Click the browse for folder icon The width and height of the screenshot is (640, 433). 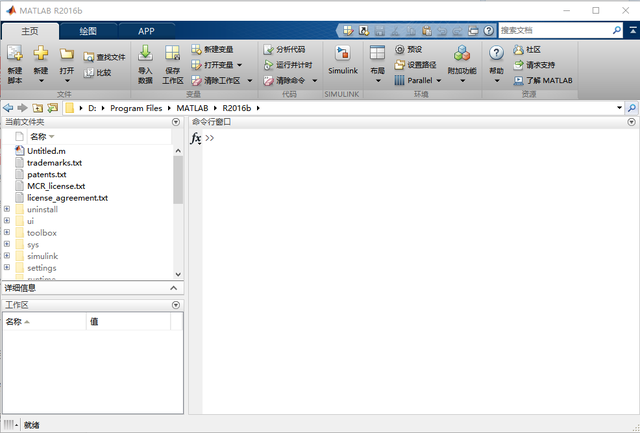tap(52, 108)
